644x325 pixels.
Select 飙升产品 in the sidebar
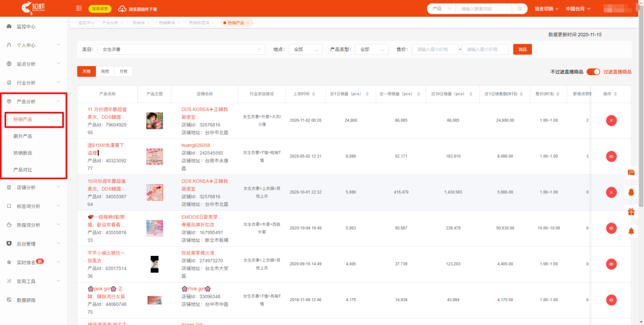click(23, 136)
